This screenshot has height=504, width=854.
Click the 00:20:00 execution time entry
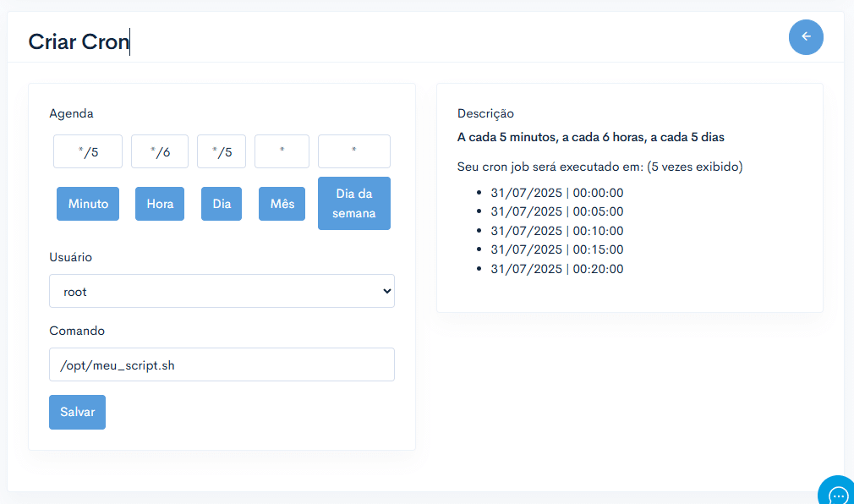[556, 269]
